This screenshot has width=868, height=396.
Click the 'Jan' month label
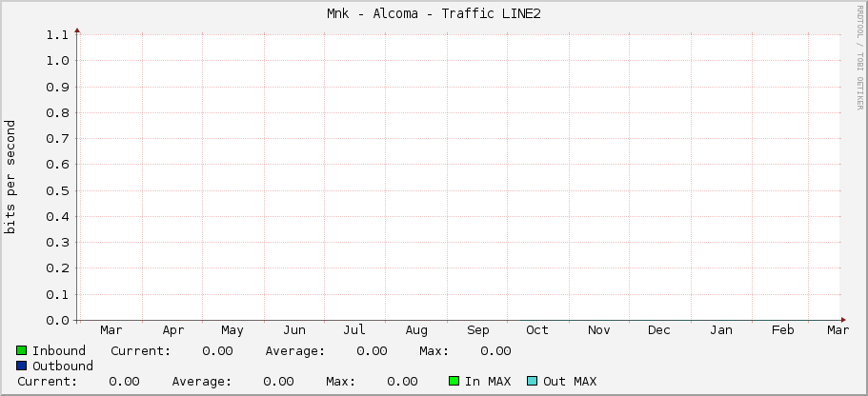tap(720, 330)
